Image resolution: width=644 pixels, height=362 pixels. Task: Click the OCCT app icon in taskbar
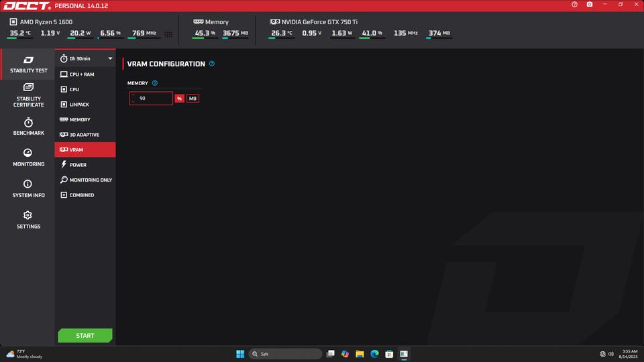(x=404, y=354)
